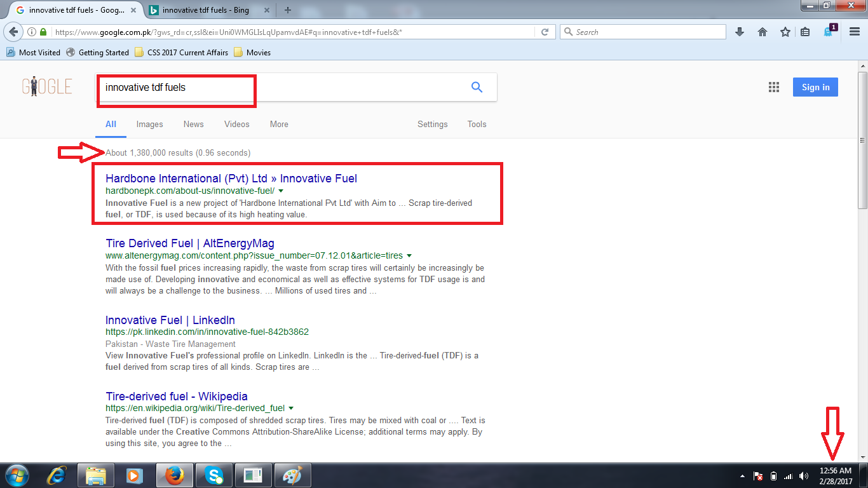Screen dimensions: 868x488
Task: Expand dropdown next to en.wikipedia.org URL
Action: pyautogui.click(x=291, y=408)
